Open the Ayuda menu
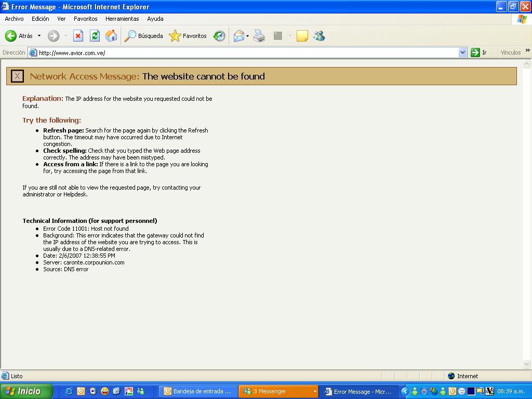This screenshot has width=532, height=399. tap(155, 19)
